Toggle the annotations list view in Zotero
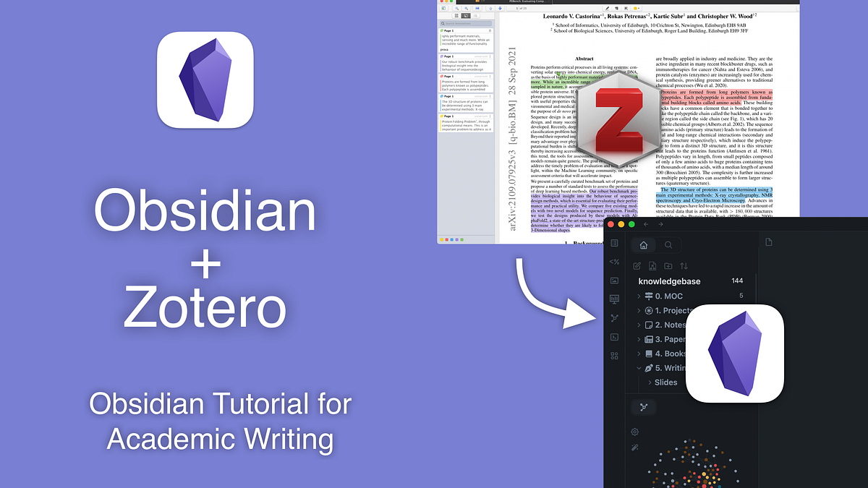Viewport: 868px width, 488px height. click(x=466, y=16)
